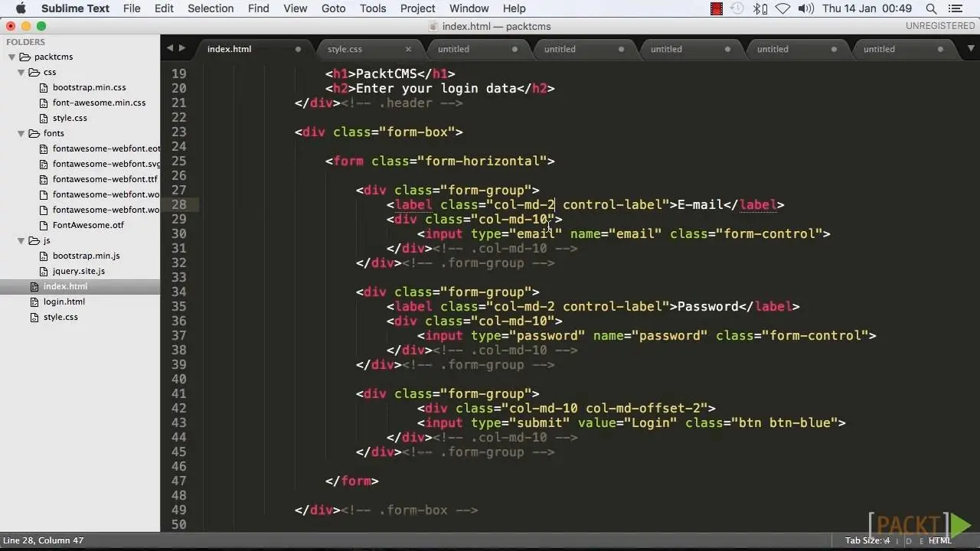Image resolution: width=980 pixels, height=551 pixels.
Task: Click the index.html file icon in sidebar
Action: (34, 286)
